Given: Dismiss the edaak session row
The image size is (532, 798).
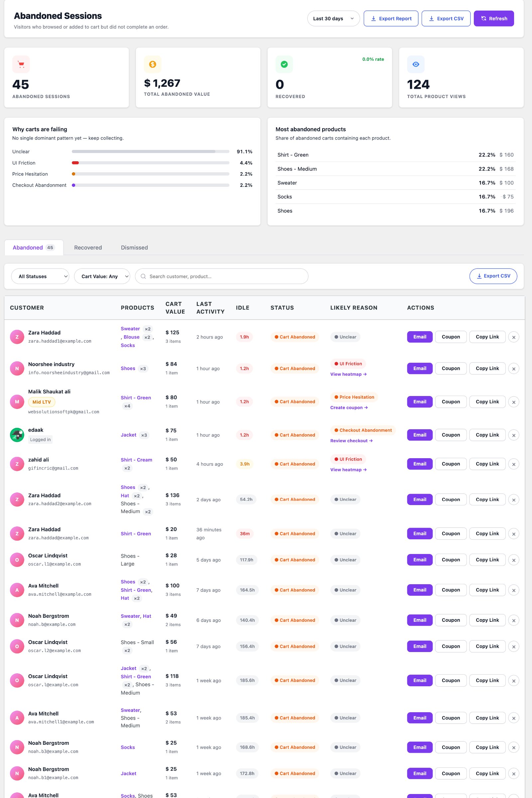Looking at the screenshot, I should (514, 435).
